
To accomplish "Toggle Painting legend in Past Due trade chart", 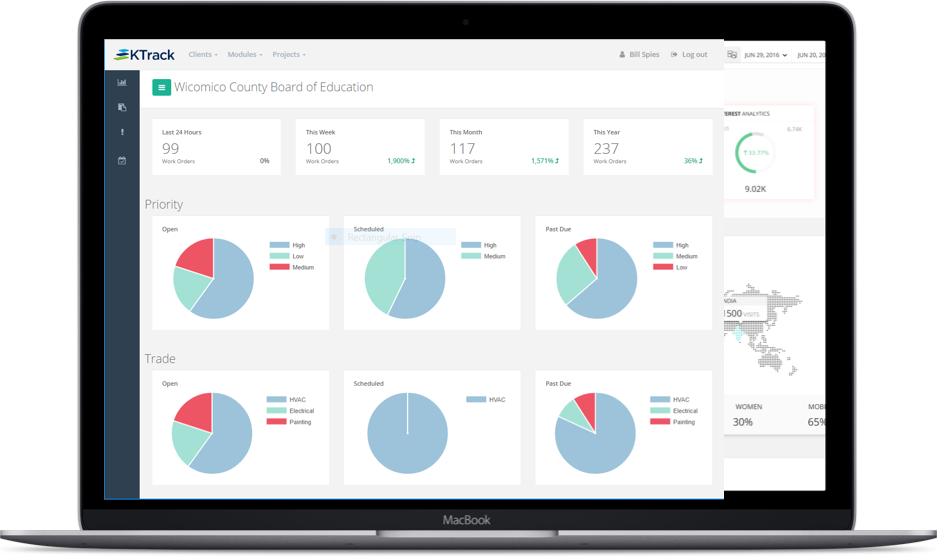I will click(x=673, y=422).
